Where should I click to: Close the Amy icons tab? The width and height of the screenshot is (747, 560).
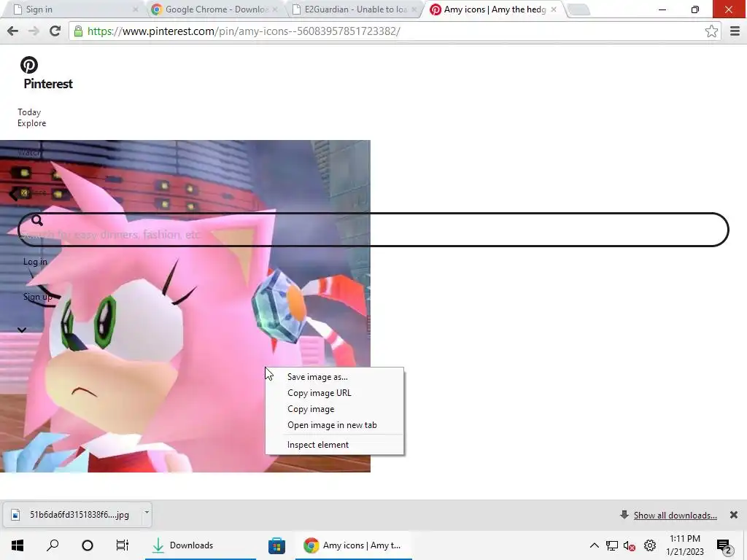(554, 9)
